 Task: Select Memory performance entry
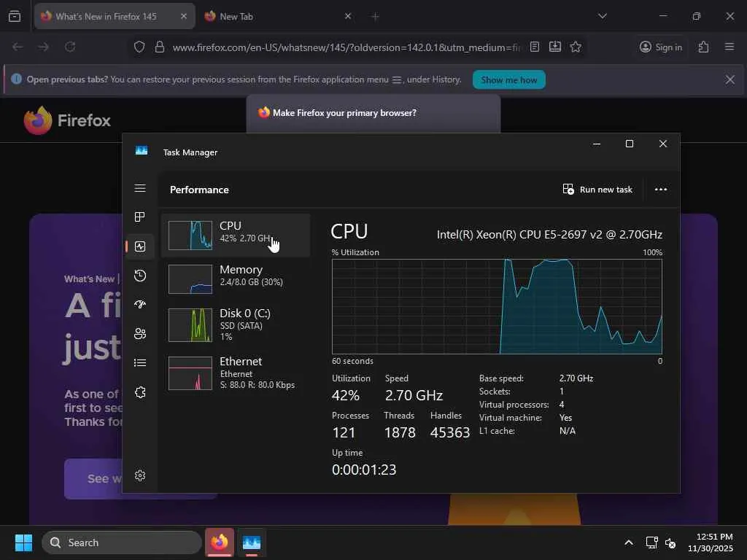click(236, 279)
